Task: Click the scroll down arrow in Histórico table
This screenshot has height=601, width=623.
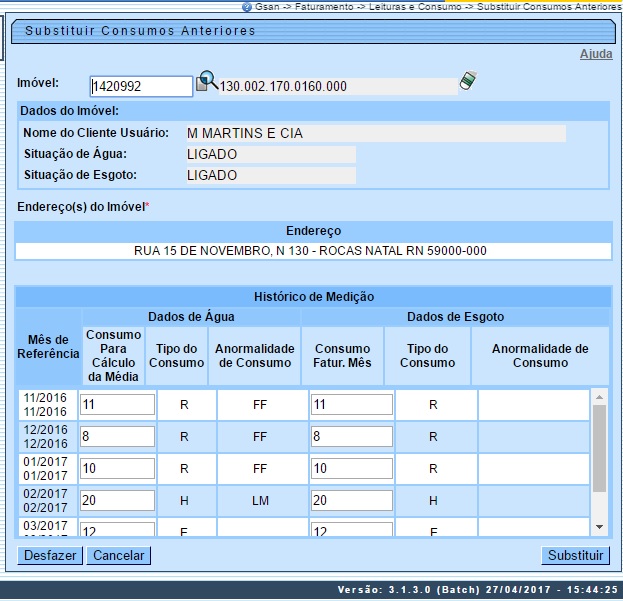Action: [600, 526]
